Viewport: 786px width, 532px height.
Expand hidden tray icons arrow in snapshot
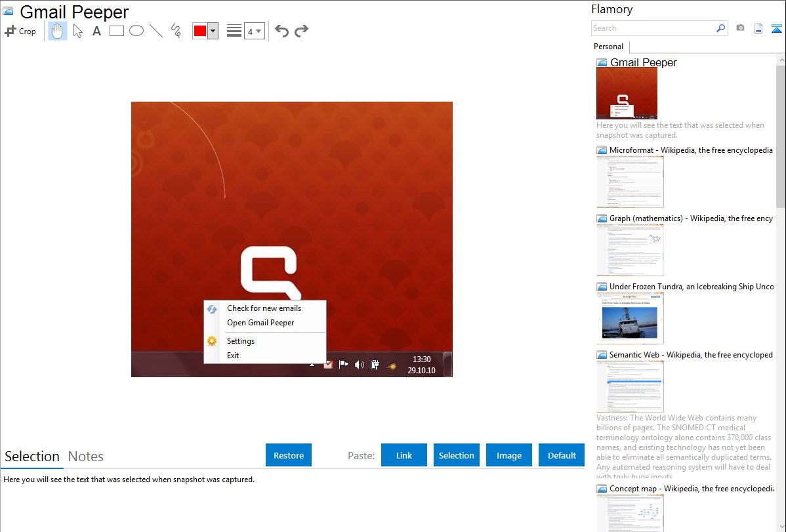(312, 365)
